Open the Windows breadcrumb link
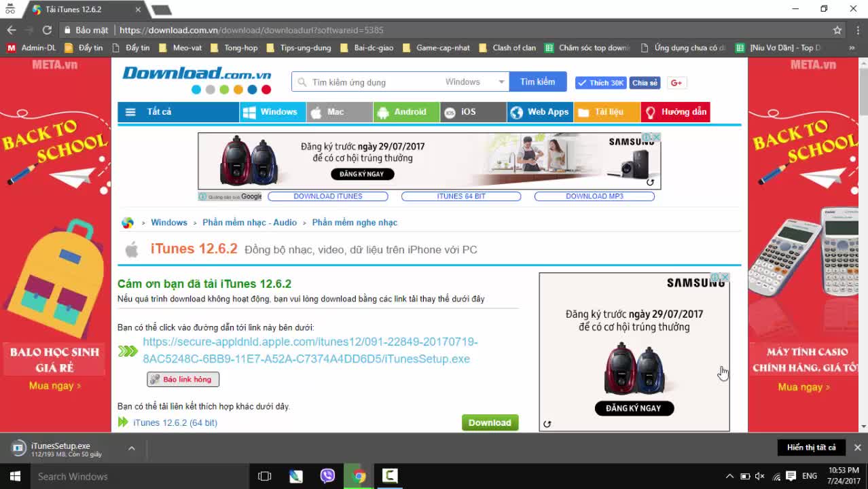This screenshot has height=489, width=868. [x=169, y=223]
